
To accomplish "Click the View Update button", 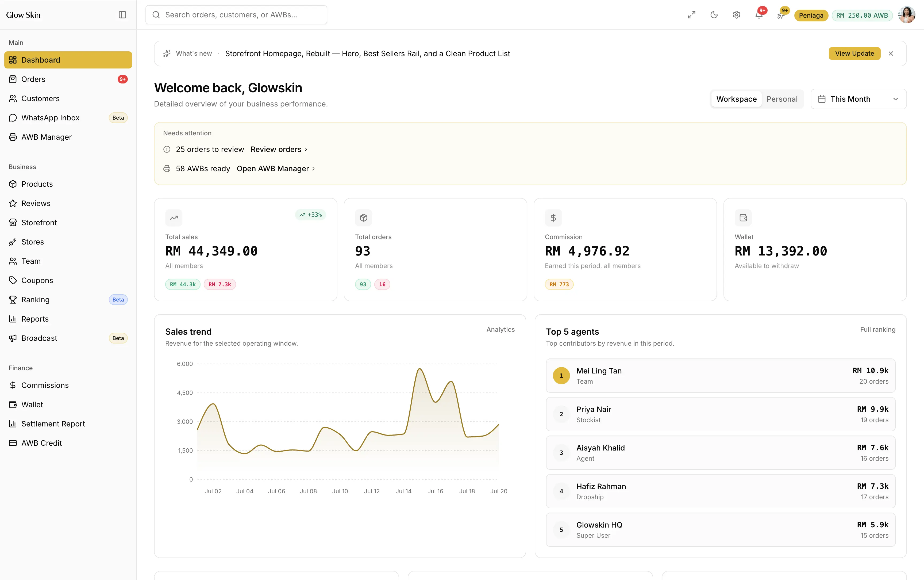I will click(x=854, y=53).
